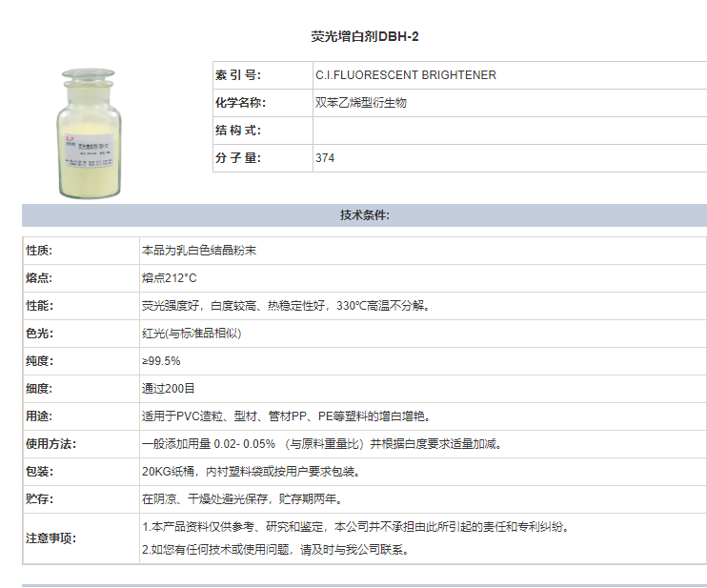707x588 pixels.
Task: Click the chemical name 双苯乙烯型衍生物
Action: [x=360, y=103]
